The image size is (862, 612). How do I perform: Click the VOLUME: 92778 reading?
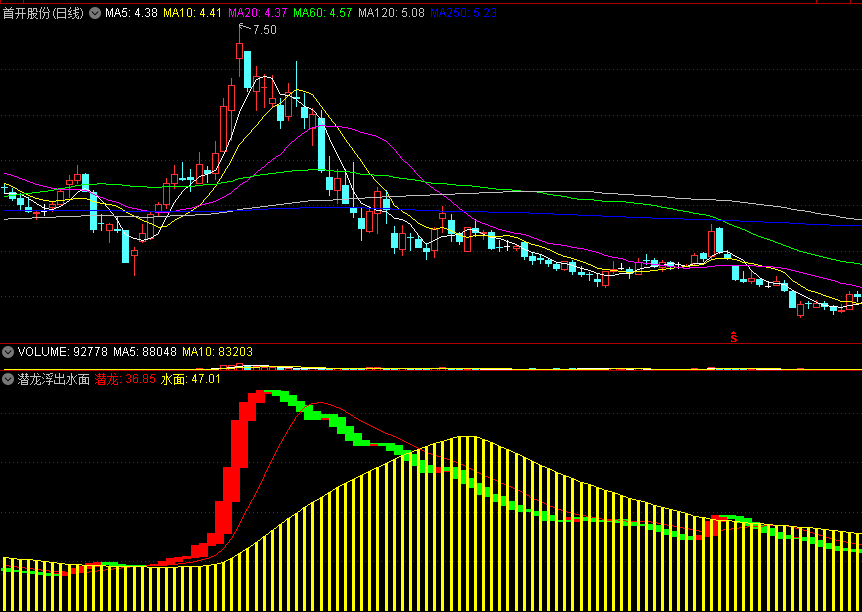(x=63, y=351)
